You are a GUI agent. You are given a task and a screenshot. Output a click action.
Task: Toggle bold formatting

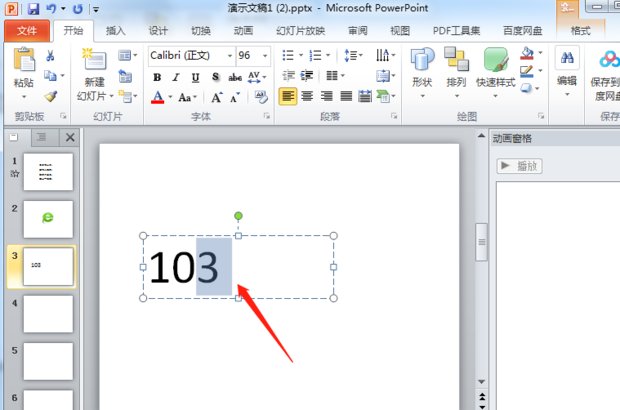[157, 77]
